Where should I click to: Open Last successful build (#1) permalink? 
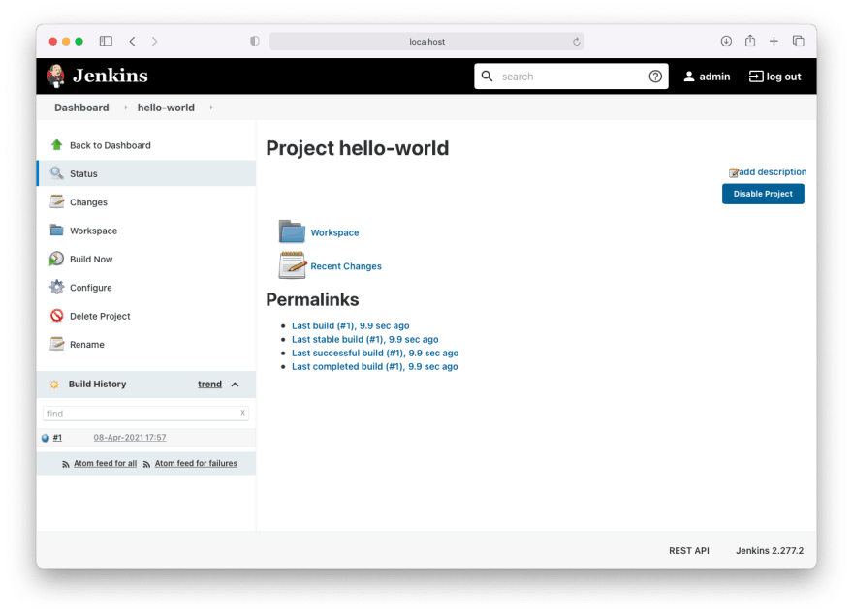pyautogui.click(x=375, y=353)
